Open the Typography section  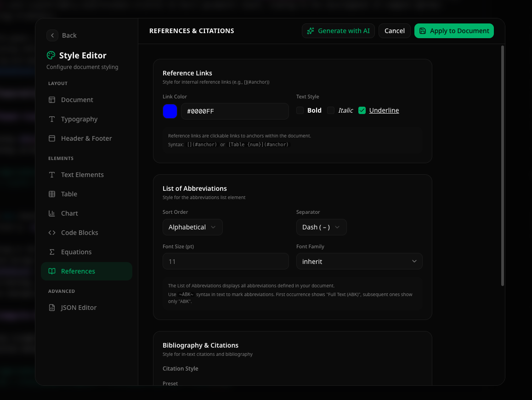pos(79,119)
